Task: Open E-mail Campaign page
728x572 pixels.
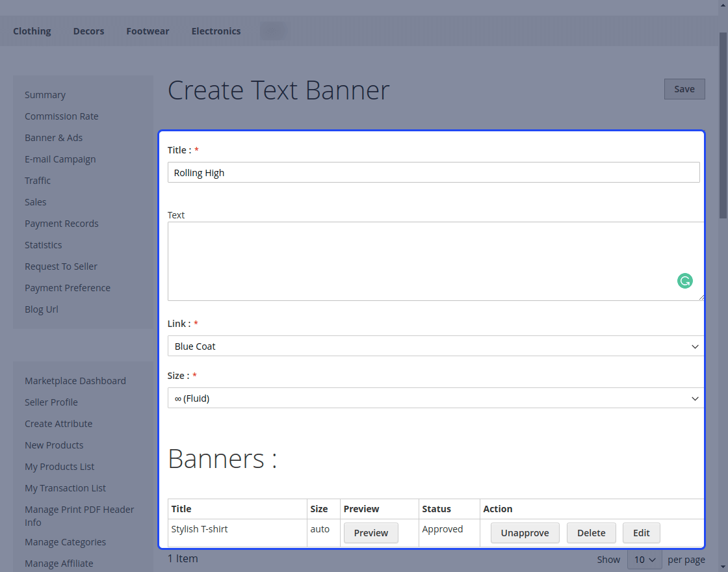Action: click(60, 159)
